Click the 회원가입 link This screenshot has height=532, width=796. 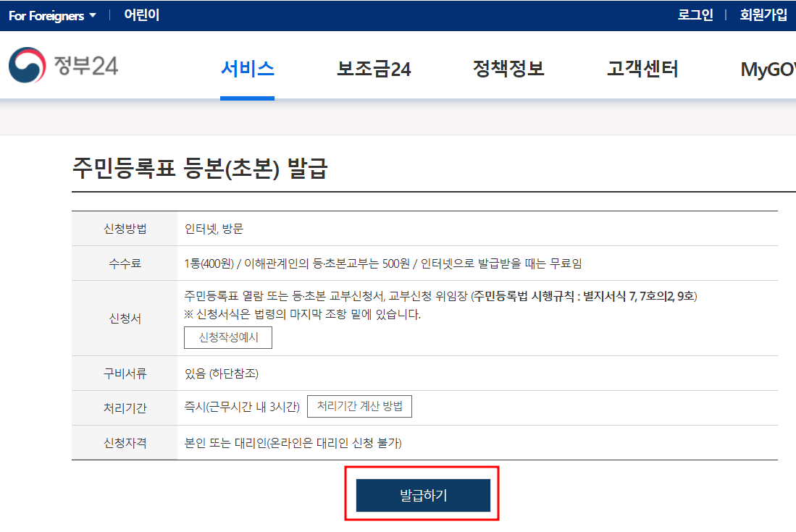(x=762, y=14)
